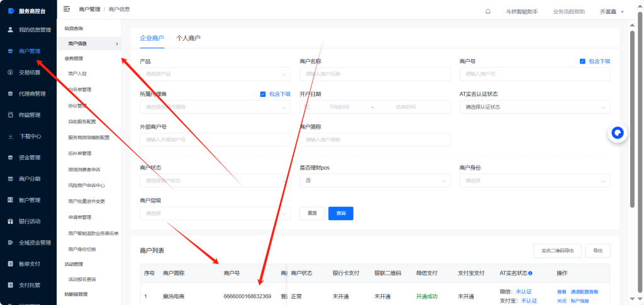This screenshot has height=305, width=644.
Task: Click the 商户名称 input field
Action: tap(375, 74)
